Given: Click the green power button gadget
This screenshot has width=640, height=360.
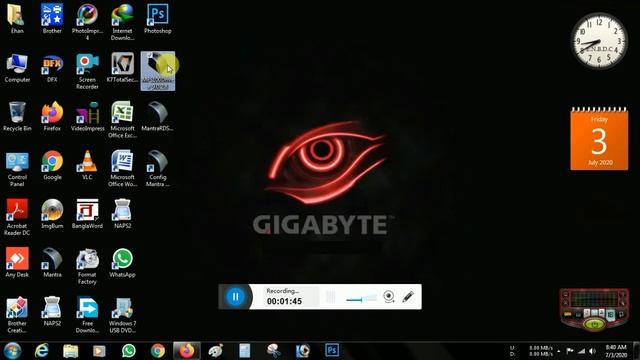Looking at the screenshot, I should [x=595, y=324].
